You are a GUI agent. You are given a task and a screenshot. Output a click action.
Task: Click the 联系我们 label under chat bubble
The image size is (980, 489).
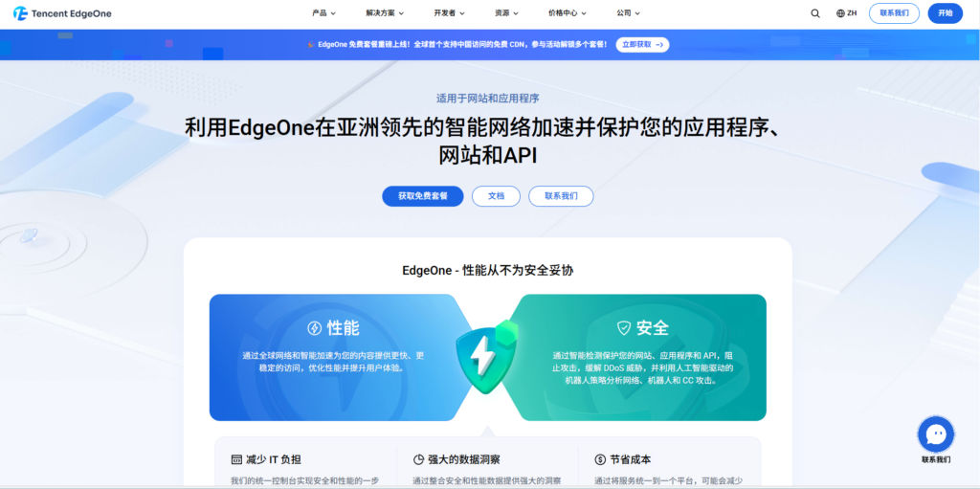point(936,459)
